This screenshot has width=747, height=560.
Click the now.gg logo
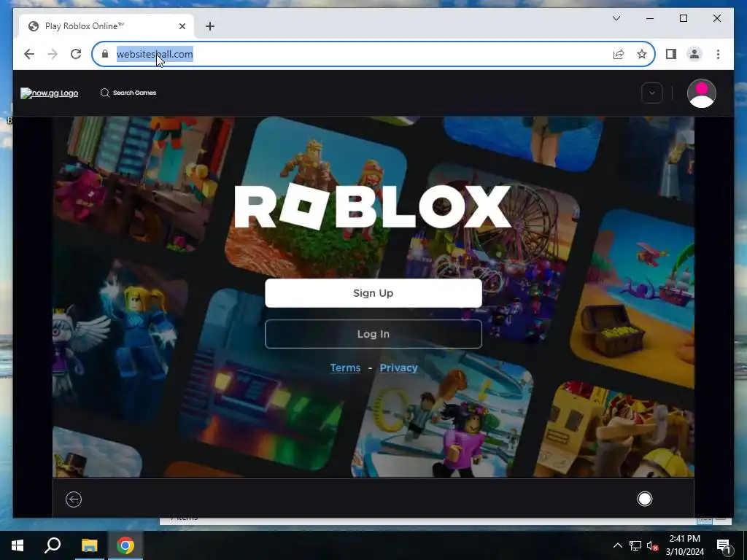point(50,93)
